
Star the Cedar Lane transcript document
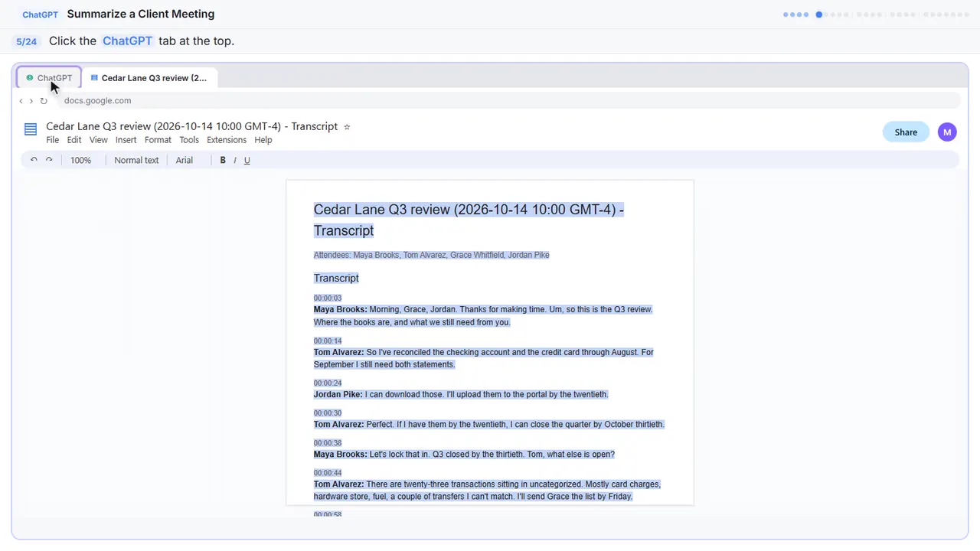pyautogui.click(x=347, y=127)
